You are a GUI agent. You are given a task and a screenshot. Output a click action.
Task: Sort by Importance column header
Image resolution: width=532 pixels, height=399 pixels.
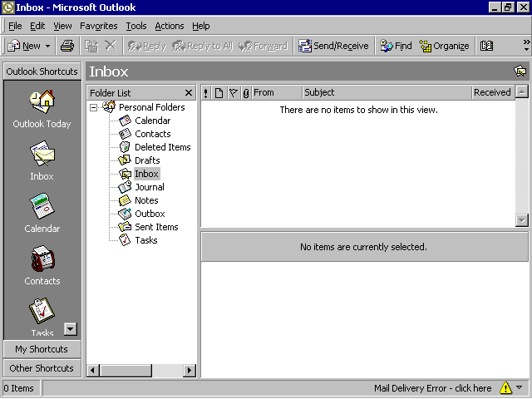[206, 92]
